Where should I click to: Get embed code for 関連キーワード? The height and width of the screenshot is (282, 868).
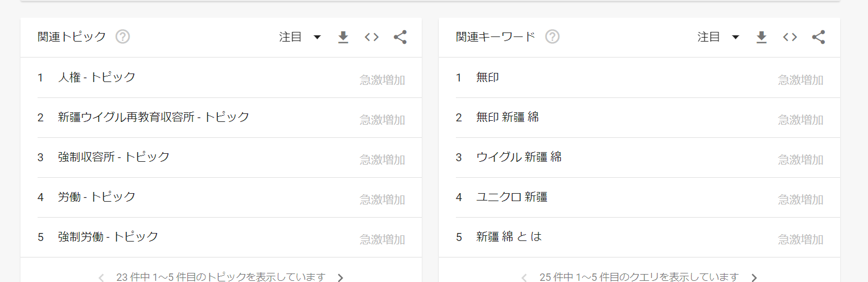pyautogui.click(x=790, y=37)
